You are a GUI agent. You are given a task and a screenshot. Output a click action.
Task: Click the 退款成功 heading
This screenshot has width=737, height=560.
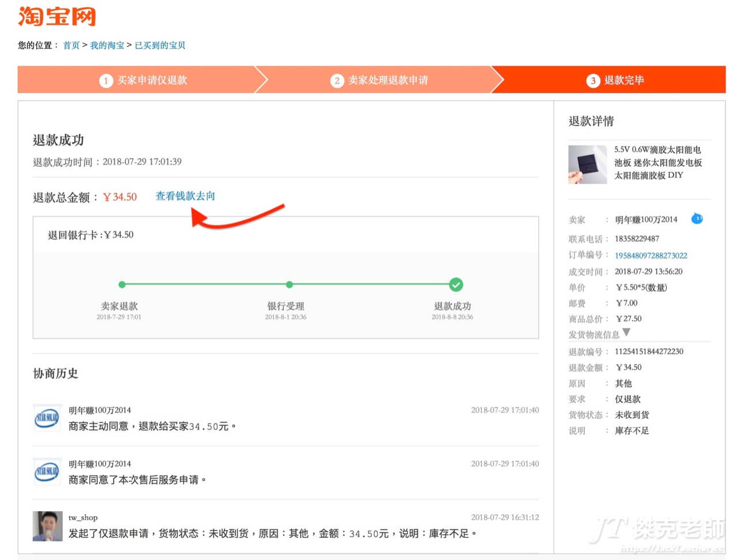pos(58,140)
